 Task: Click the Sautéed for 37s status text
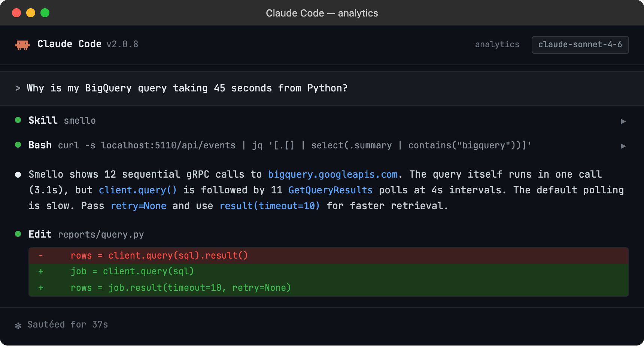click(x=68, y=325)
